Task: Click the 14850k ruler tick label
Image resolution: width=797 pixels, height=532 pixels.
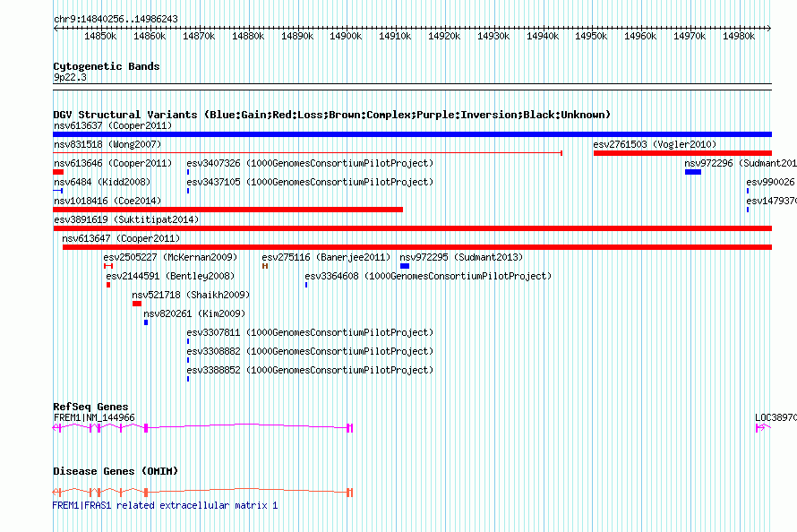Action: tap(100, 36)
